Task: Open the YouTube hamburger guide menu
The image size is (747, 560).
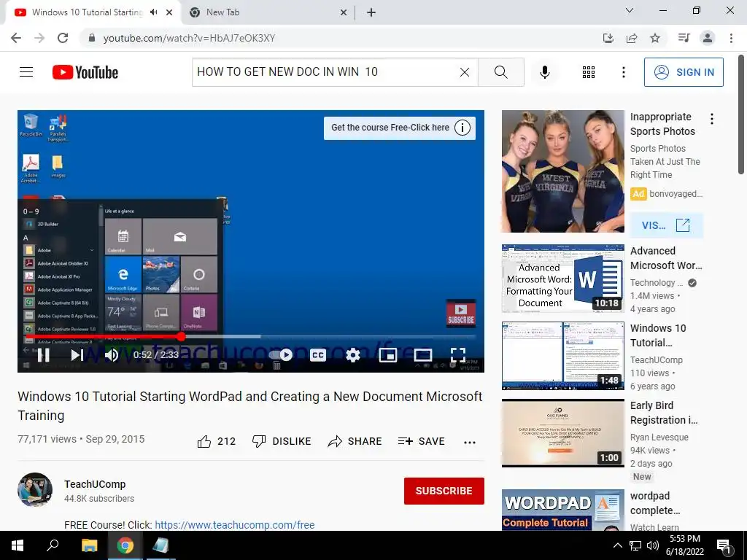Action: [x=26, y=72]
